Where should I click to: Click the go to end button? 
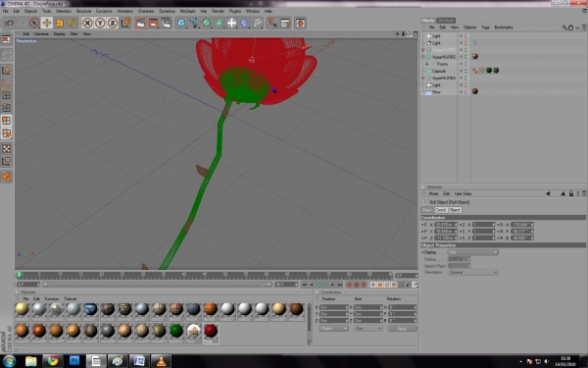pyautogui.click(x=339, y=285)
